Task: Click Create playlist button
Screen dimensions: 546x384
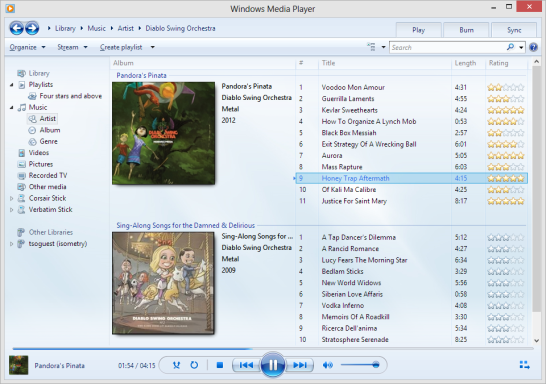Action: click(121, 47)
